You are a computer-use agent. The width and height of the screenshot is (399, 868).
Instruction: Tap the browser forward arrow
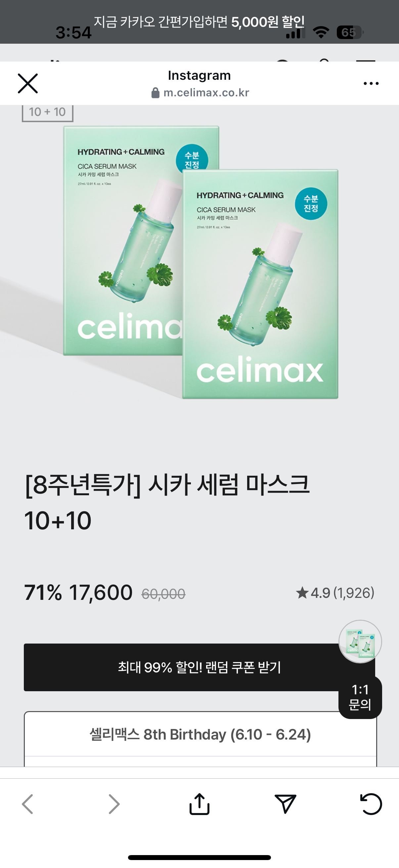114,804
